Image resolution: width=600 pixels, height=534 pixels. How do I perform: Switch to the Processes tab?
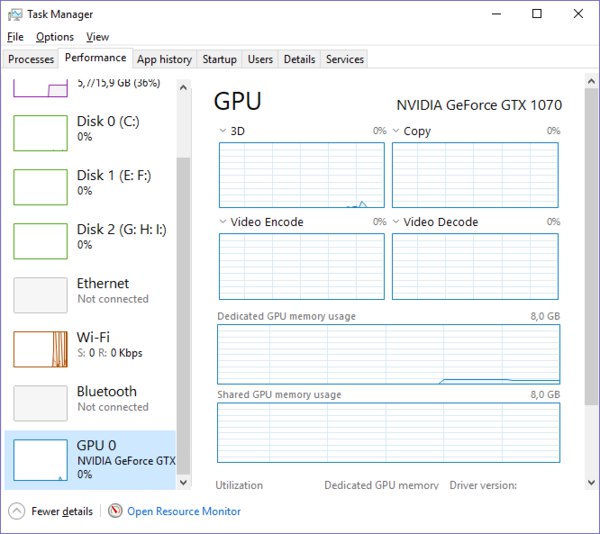point(31,59)
